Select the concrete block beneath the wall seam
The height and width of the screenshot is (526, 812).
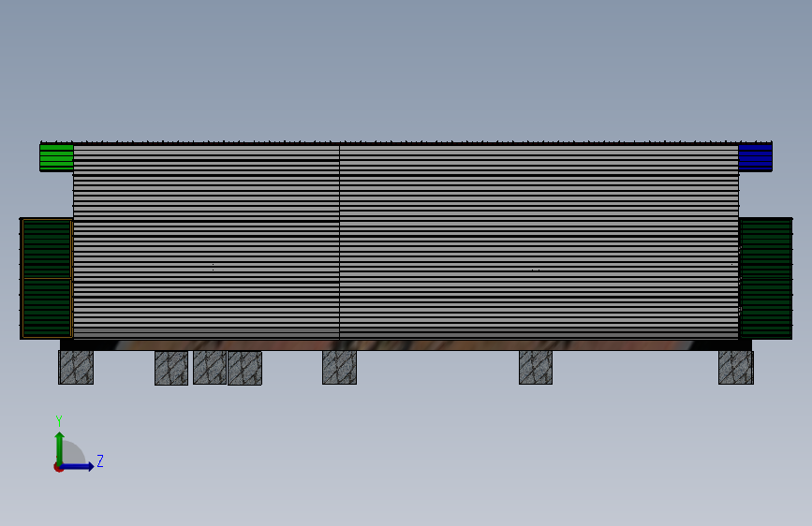click(339, 368)
